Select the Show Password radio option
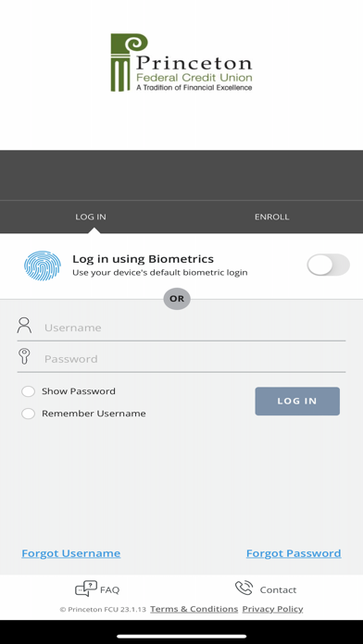 point(28,391)
